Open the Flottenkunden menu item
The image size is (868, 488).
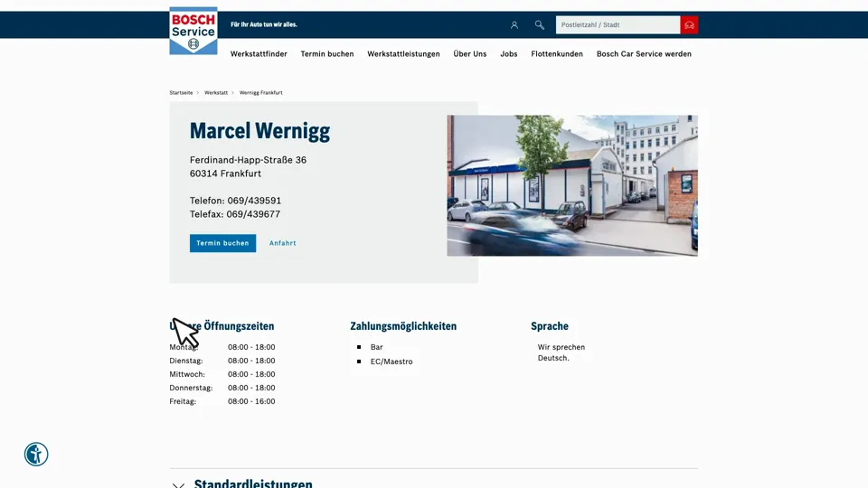click(557, 53)
